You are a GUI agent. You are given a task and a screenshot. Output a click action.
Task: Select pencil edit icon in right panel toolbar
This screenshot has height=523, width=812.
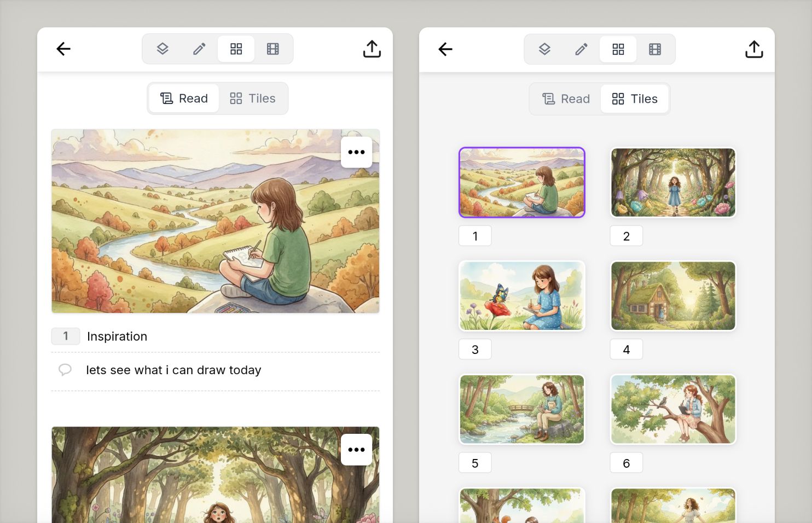[581, 49]
